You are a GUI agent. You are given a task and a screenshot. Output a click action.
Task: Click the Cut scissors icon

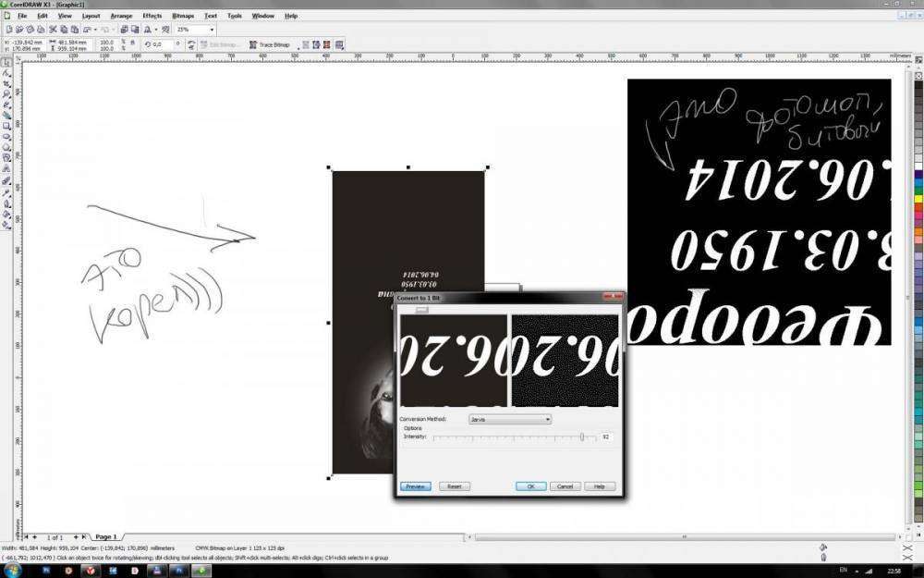point(53,30)
